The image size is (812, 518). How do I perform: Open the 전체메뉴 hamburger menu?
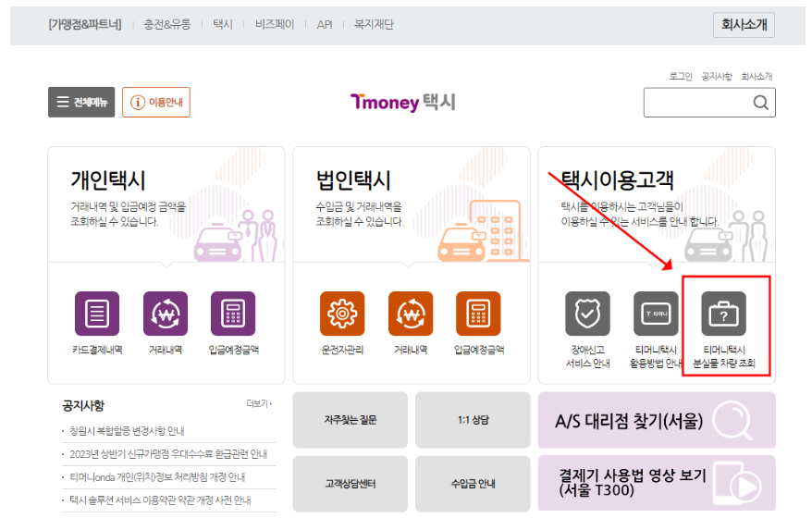[81, 102]
